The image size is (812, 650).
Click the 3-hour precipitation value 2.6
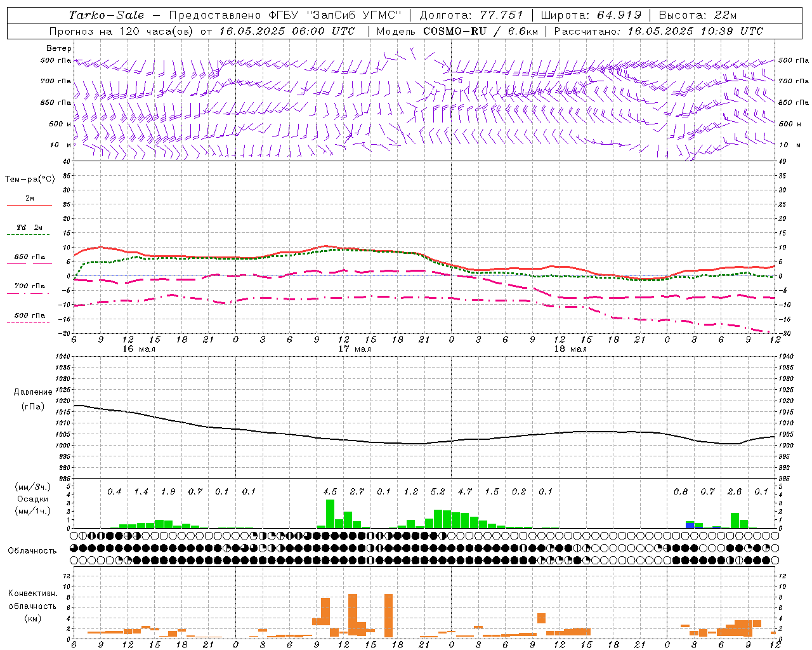(735, 491)
